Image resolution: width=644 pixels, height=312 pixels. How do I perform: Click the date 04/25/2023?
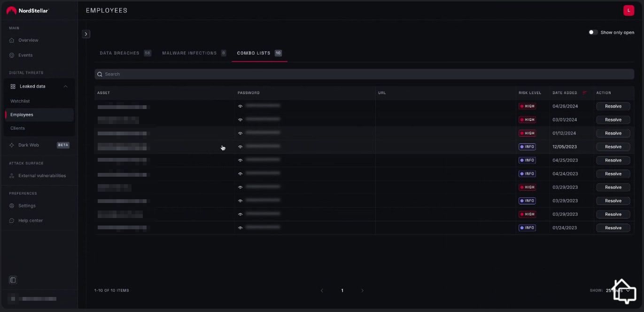(x=565, y=160)
